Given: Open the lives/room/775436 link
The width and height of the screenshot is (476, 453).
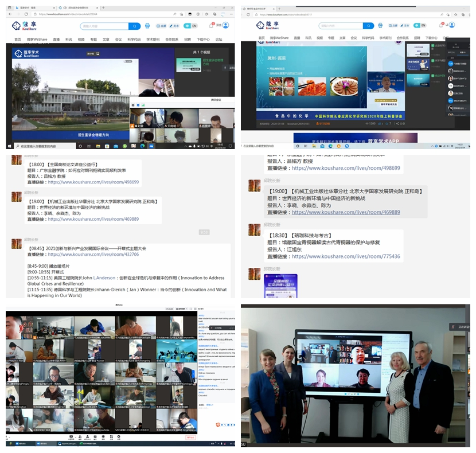Looking at the screenshot, I should (346, 256).
